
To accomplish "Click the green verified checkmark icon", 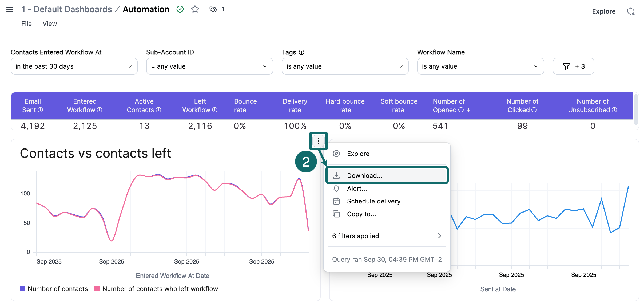I will (x=180, y=9).
